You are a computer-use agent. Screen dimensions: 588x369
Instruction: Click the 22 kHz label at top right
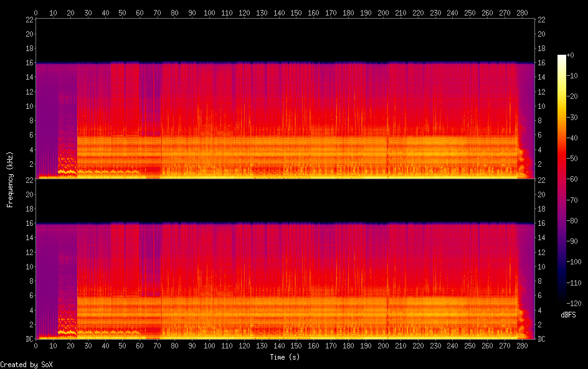click(541, 20)
